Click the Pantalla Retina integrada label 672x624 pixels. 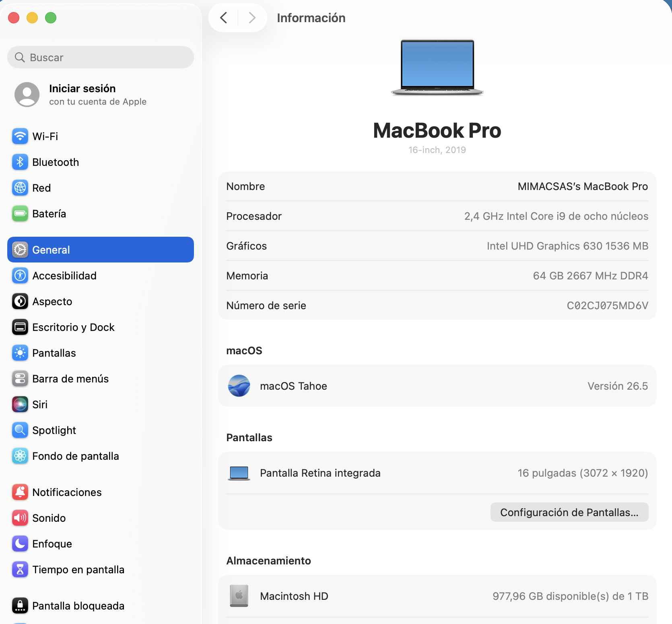tap(320, 473)
